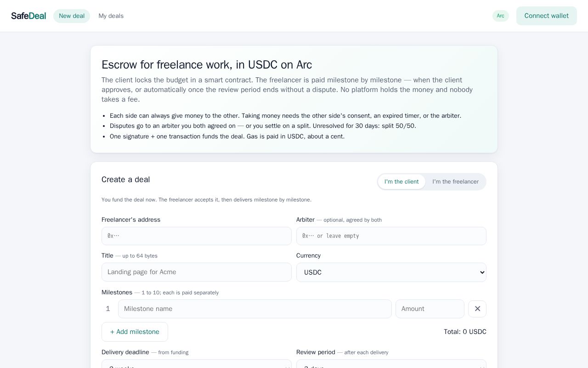Click the milestone Amount field

[430, 309]
